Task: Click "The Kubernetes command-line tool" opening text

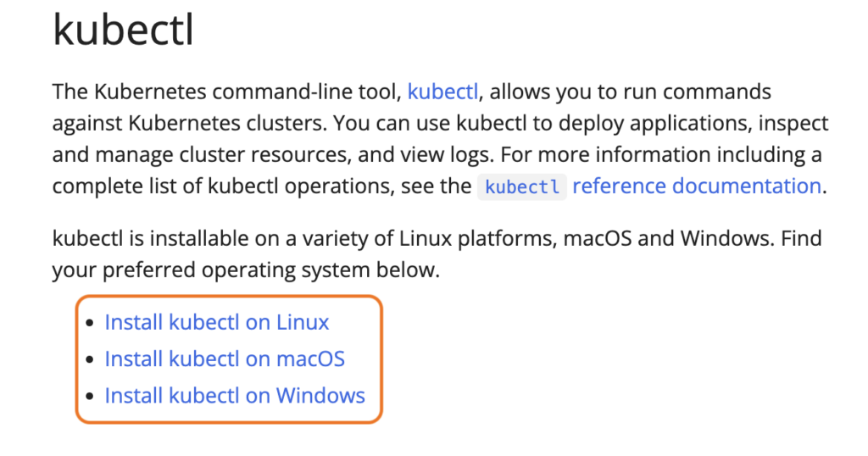Action: tap(227, 92)
